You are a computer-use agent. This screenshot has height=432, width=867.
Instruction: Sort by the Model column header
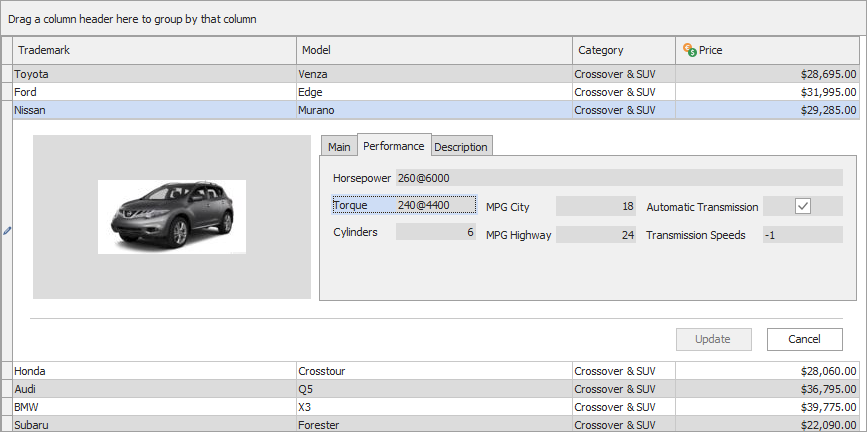click(x=435, y=50)
